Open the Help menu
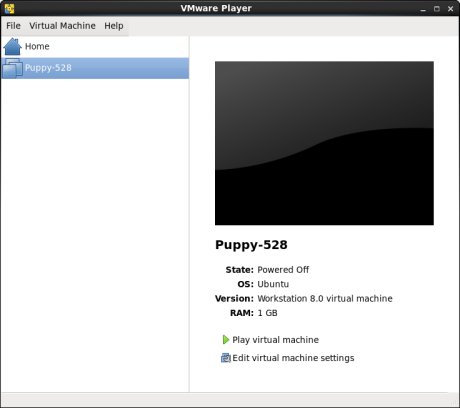The height and width of the screenshot is (408, 460). pyautogui.click(x=114, y=26)
